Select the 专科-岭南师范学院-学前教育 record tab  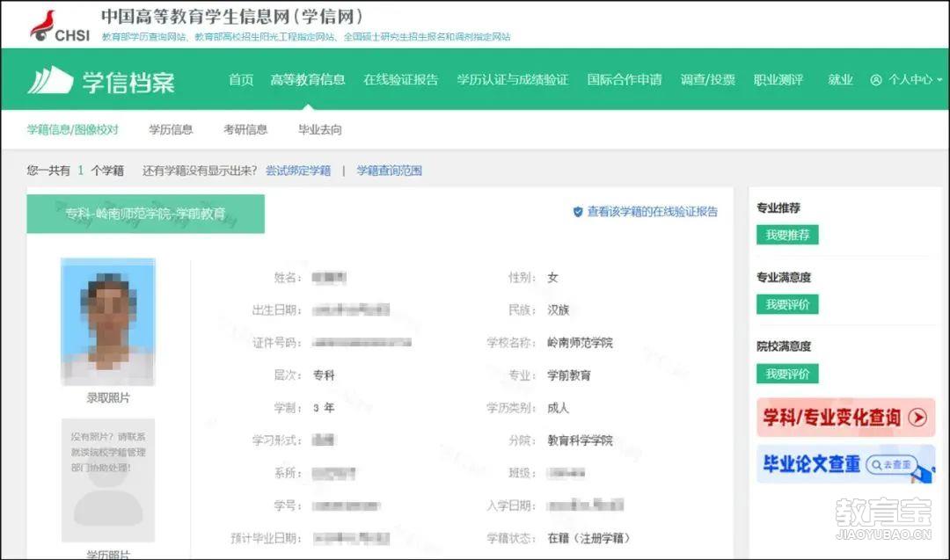(x=145, y=214)
